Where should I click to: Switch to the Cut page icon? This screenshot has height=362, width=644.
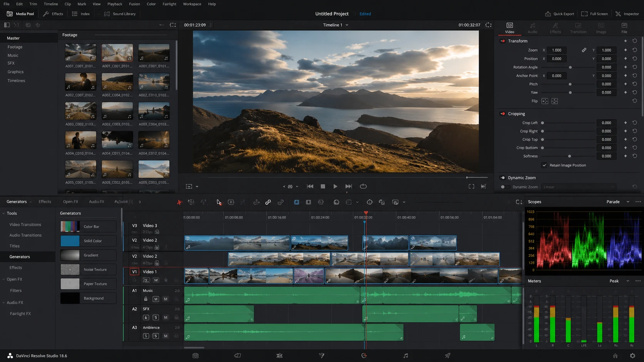(x=238, y=356)
